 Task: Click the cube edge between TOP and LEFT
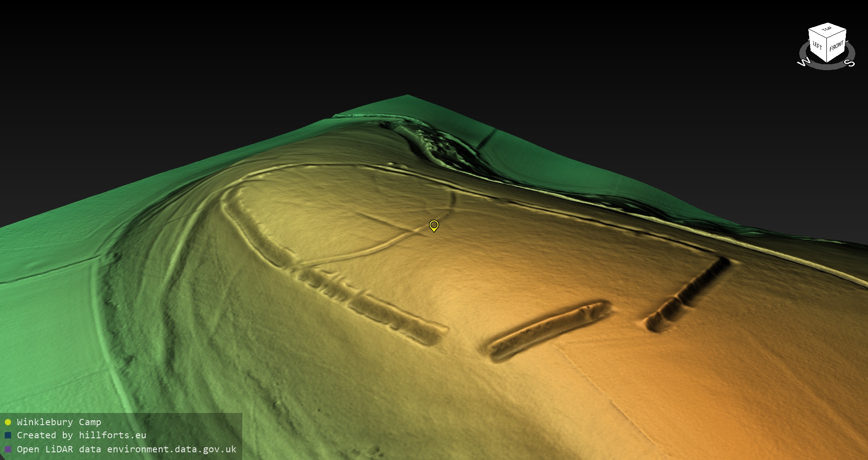coord(818,33)
